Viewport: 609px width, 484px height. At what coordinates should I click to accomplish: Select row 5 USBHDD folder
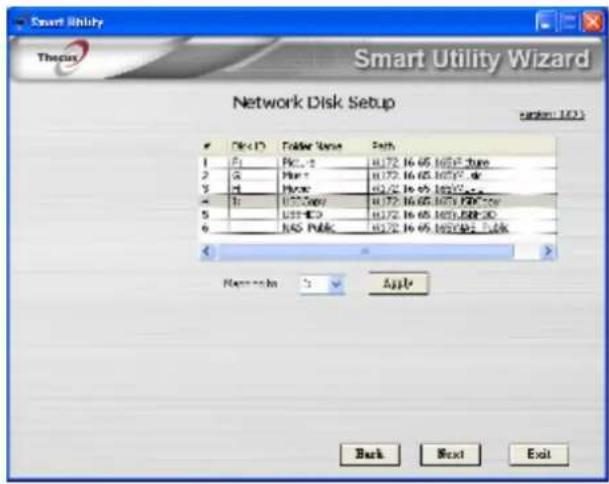coord(378,214)
